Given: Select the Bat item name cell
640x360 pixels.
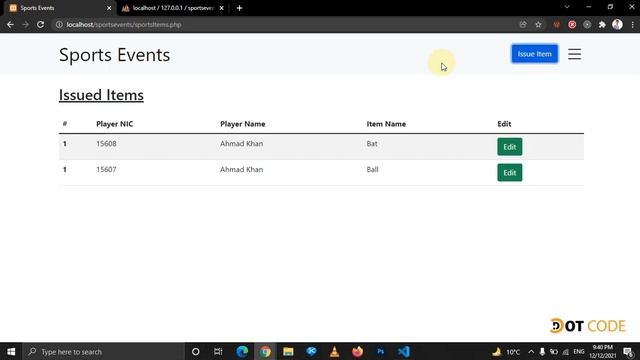Looking at the screenshot, I should click(x=372, y=144).
